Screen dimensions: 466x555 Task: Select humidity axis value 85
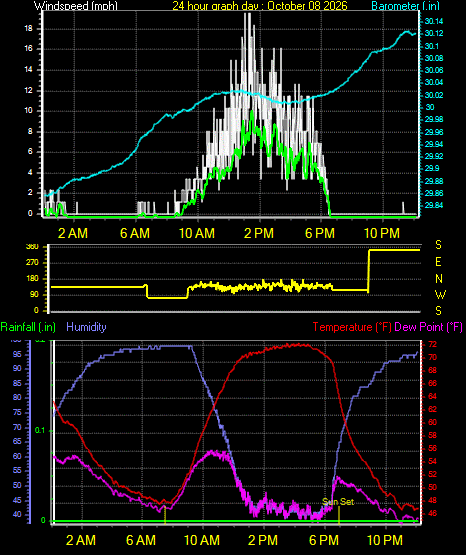point(17,383)
